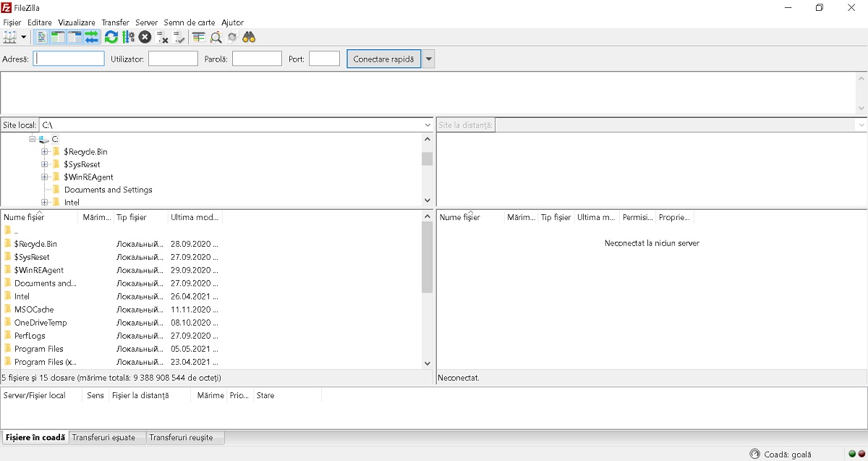The height and width of the screenshot is (461, 868).
Task: Switch to Transferuri eșuate tab
Action: tap(103, 438)
